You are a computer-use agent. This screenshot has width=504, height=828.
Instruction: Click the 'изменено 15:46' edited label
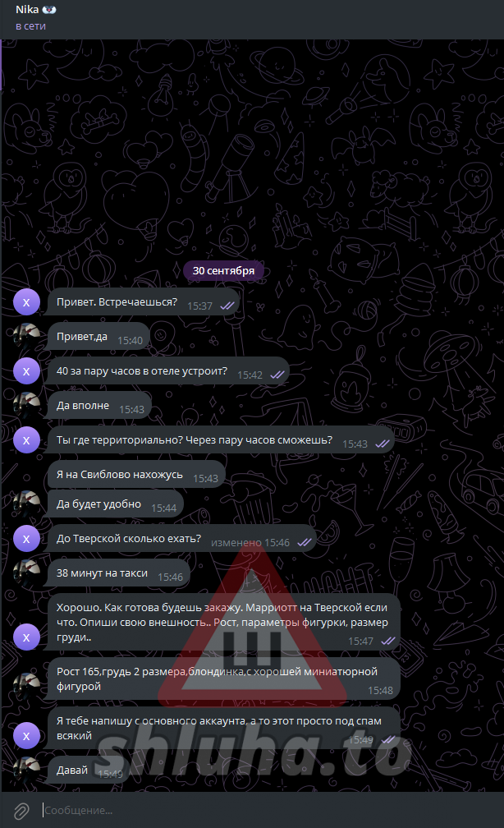pyautogui.click(x=250, y=543)
